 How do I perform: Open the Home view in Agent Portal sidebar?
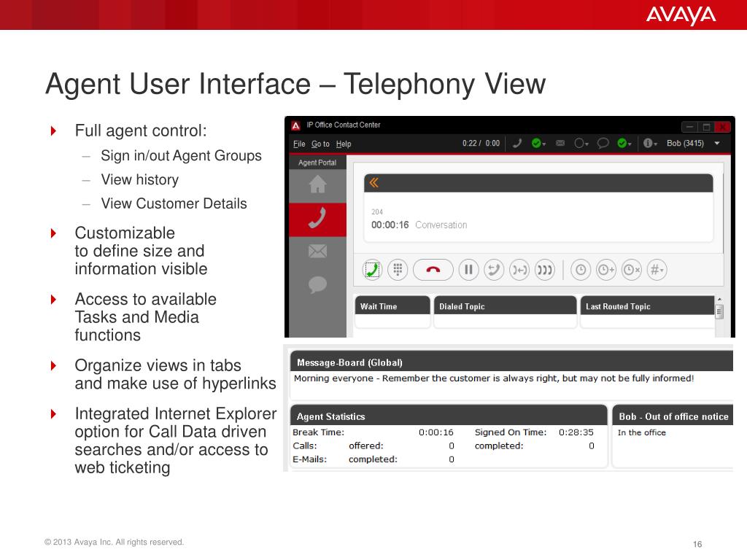(318, 184)
